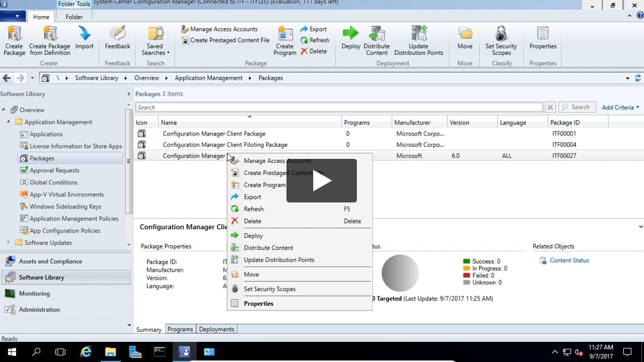The height and width of the screenshot is (362, 644).
Task: Collapse the Application Management tree node
Action: (x=9, y=122)
